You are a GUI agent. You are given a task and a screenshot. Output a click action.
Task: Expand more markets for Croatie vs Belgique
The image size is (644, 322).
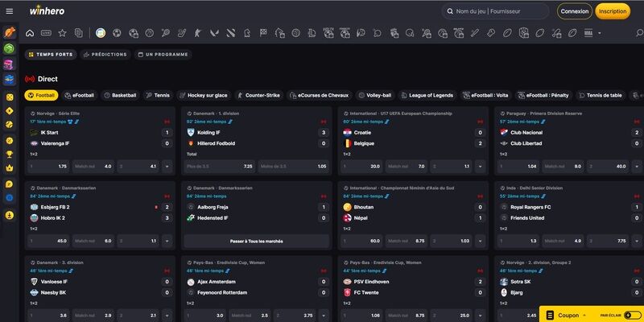480,167
